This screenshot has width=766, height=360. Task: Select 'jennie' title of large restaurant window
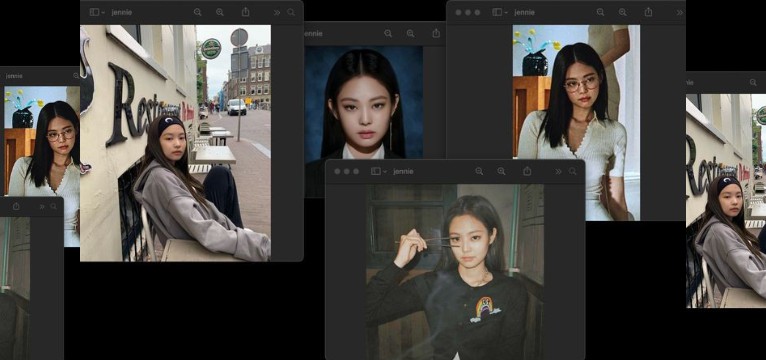coord(122,12)
